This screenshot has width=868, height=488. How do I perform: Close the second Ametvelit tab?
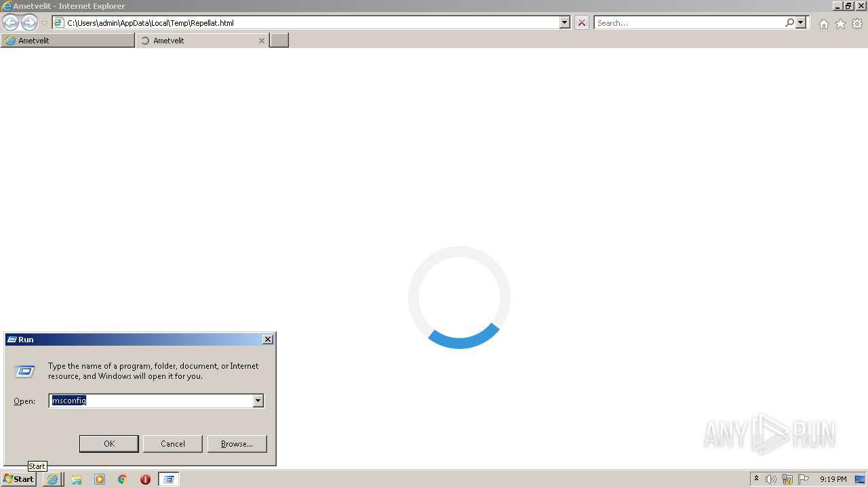pyautogui.click(x=262, y=41)
